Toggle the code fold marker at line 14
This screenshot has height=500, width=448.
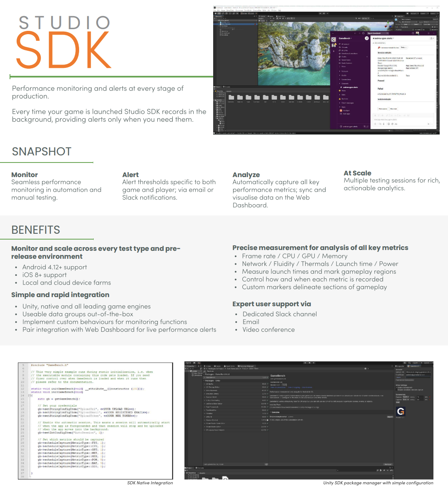30,395
